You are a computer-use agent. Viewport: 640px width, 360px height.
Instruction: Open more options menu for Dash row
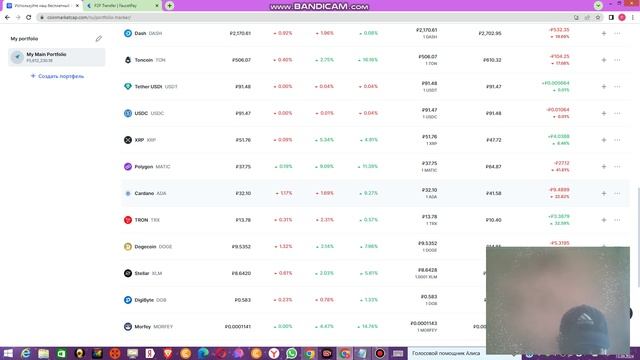[x=617, y=33]
